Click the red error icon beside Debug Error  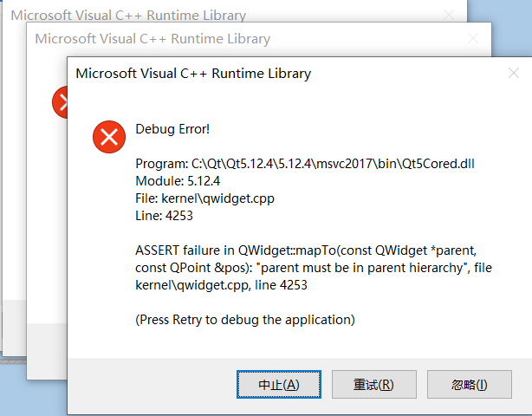[x=107, y=136]
